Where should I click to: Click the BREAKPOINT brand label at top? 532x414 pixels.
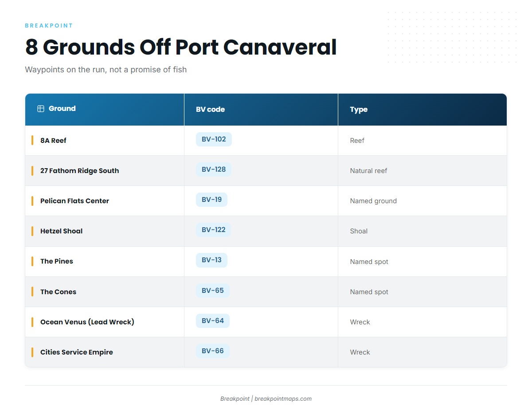pyautogui.click(x=49, y=26)
